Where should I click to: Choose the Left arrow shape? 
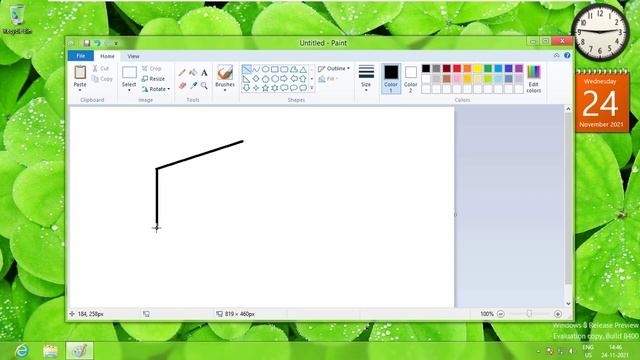[293, 78]
